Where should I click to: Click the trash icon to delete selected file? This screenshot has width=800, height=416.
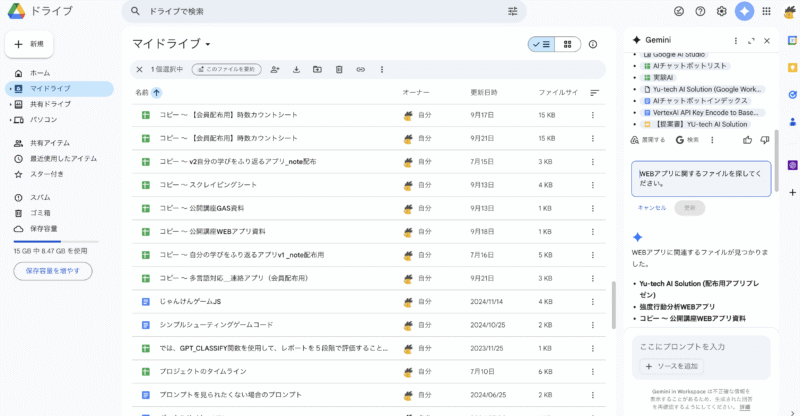[x=339, y=69]
